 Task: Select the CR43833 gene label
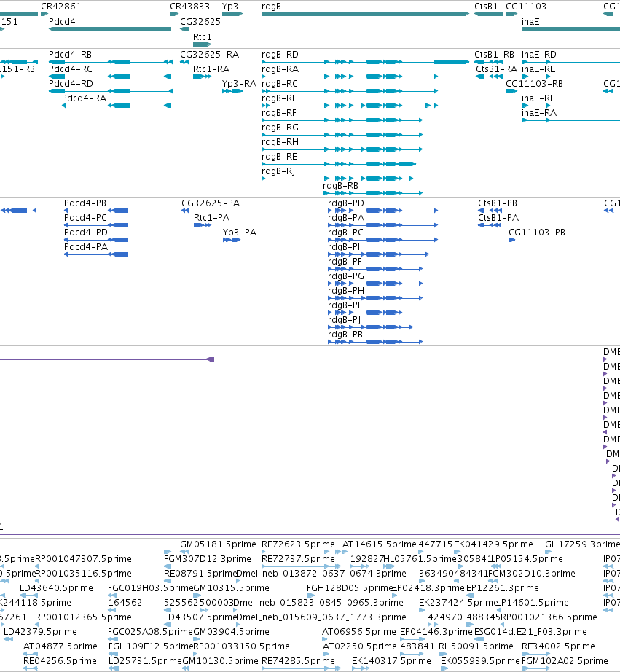(190, 7)
